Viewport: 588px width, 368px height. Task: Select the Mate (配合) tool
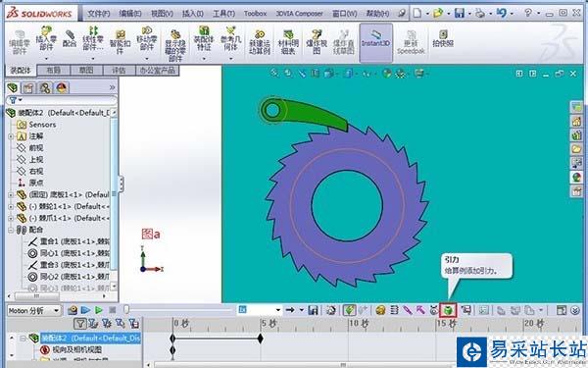point(70,39)
